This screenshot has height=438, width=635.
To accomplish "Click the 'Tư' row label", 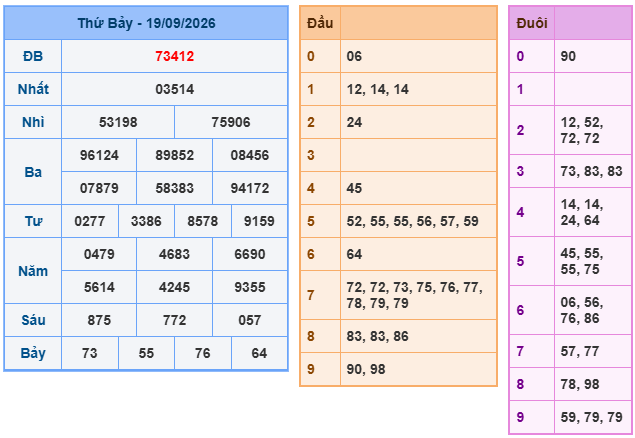I will pyautogui.click(x=33, y=221).
